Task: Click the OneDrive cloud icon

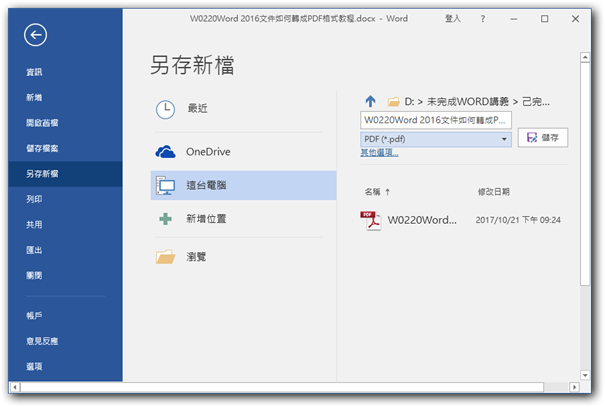Action: 165,152
